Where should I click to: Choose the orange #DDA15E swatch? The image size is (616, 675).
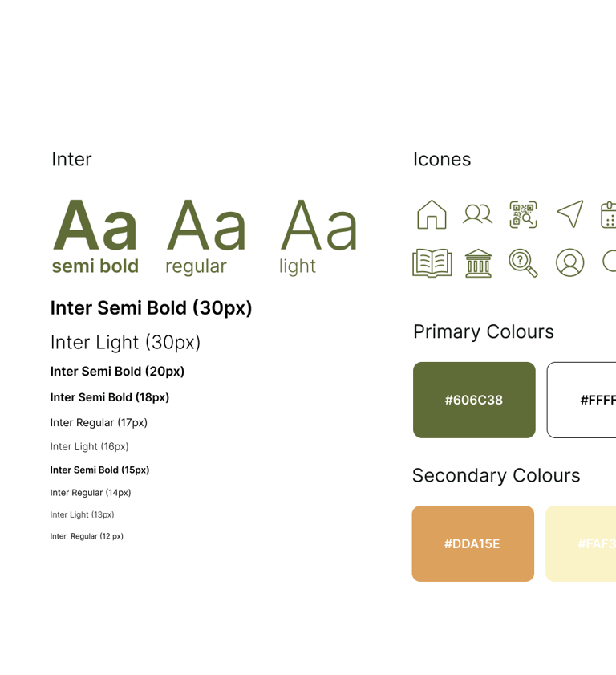tap(472, 543)
